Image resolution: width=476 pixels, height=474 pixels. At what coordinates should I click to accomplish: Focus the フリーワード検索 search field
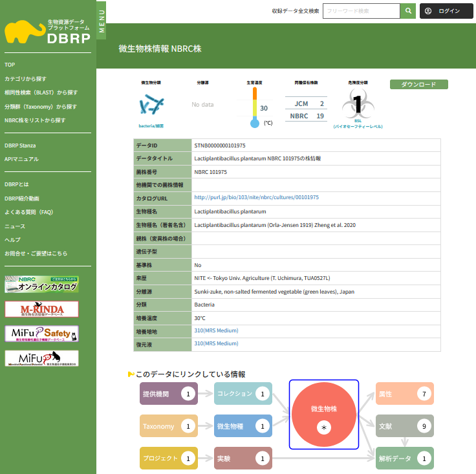pyautogui.click(x=361, y=11)
